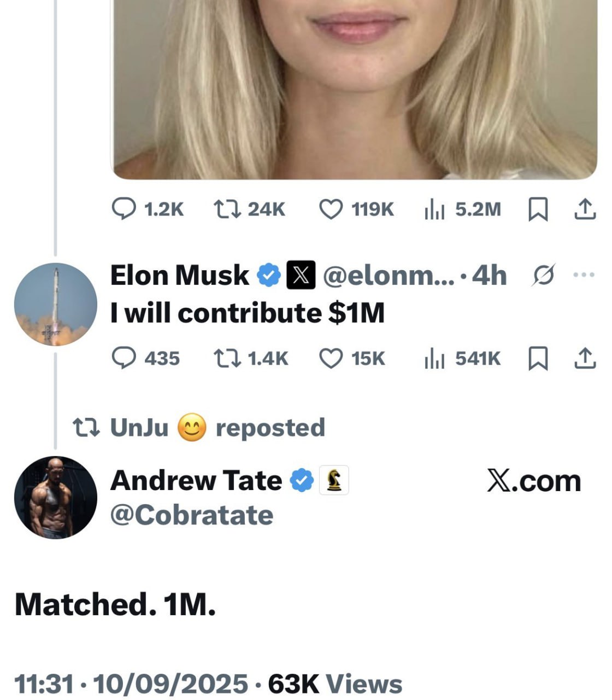View analytics showing 541K views

(x=435, y=358)
